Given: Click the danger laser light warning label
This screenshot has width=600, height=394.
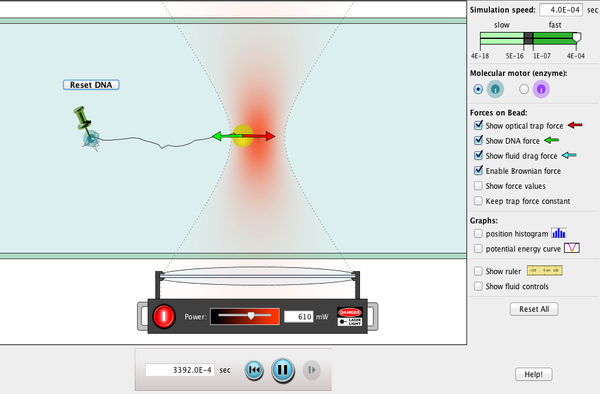Looking at the screenshot, I should coord(350,317).
